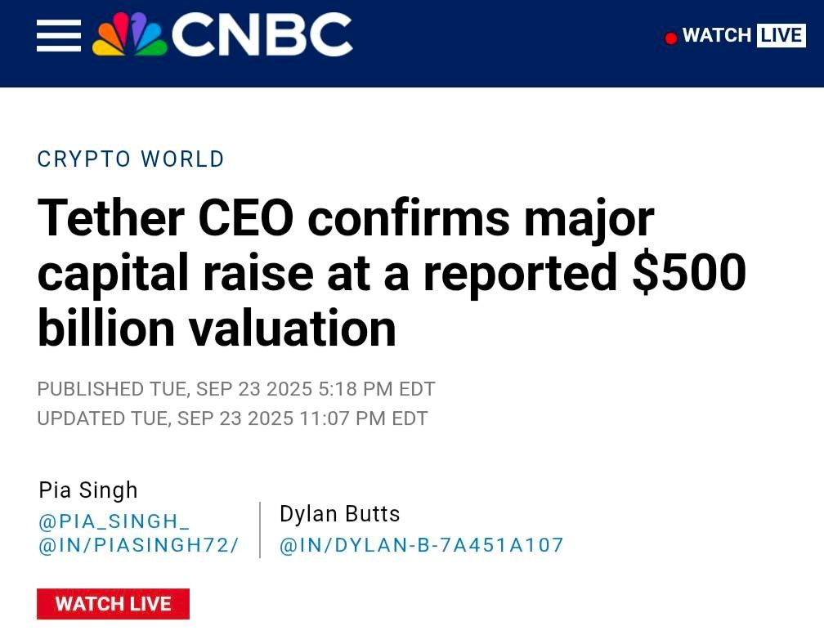Screen dimensions: 824x644
Task: Select the WATCH text in header
Action: click(x=717, y=36)
